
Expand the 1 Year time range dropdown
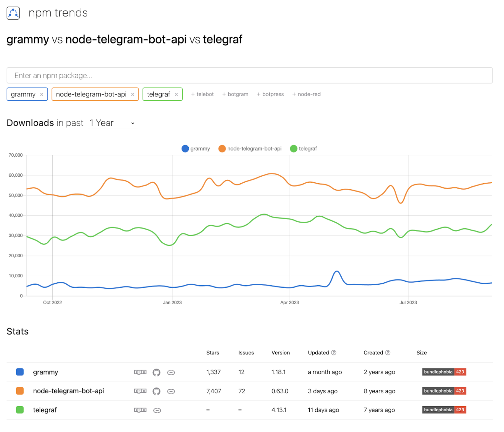112,123
